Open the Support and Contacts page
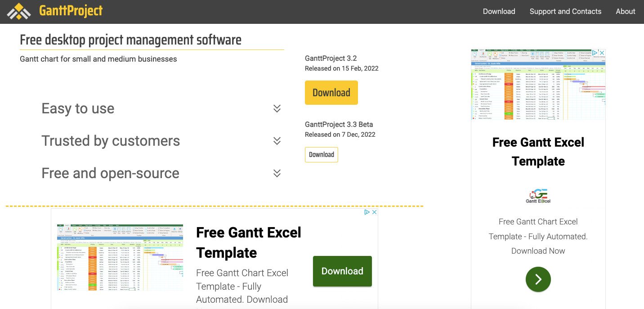Screen dimensions: 644x309 point(565,11)
